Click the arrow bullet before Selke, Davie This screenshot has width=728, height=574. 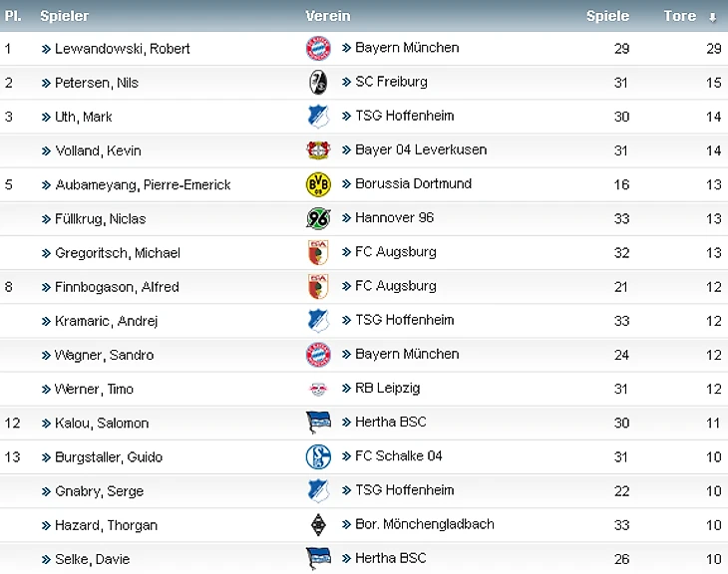tap(46, 559)
